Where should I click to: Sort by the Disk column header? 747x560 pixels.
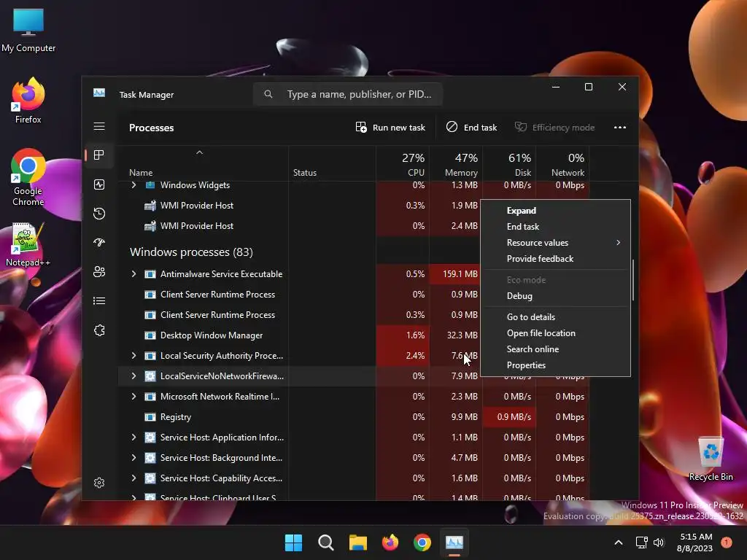(509, 163)
